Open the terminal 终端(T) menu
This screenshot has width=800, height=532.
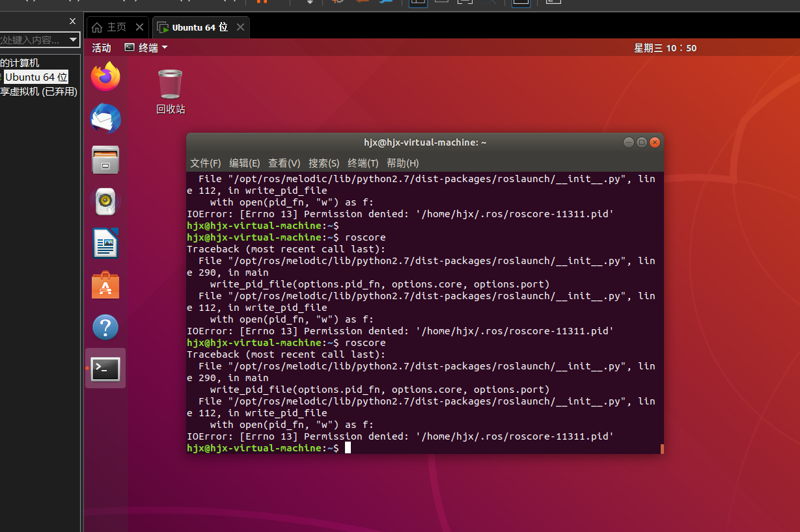click(x=363, y=163)
